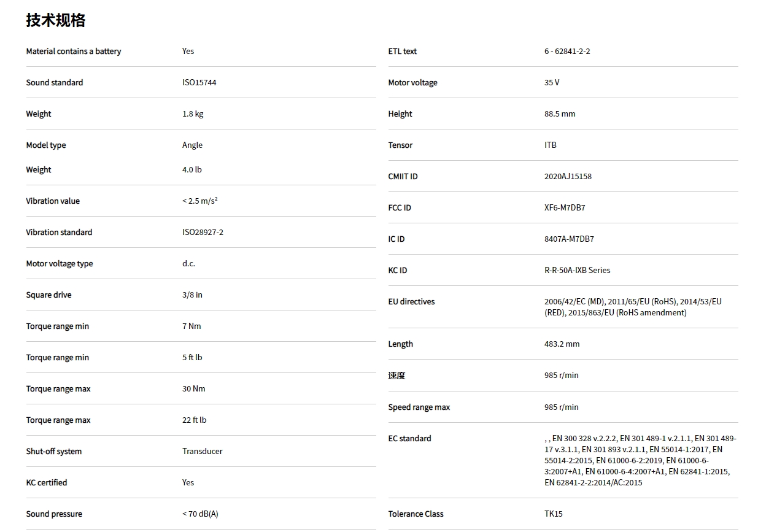Click the KC certified label
758x532 pixels.
coord(47,483)
